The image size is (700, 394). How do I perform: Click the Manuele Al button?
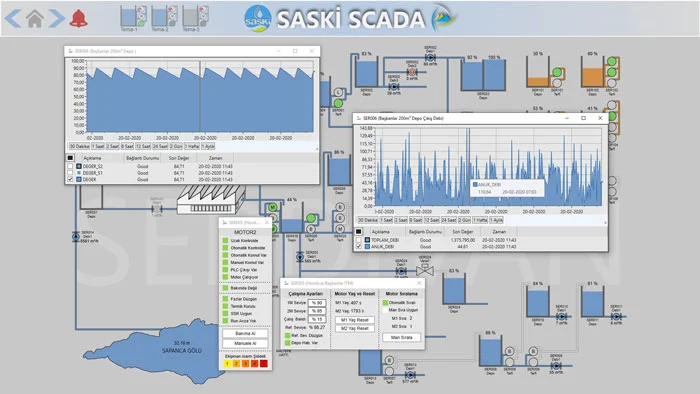click(x=245, y=344)
